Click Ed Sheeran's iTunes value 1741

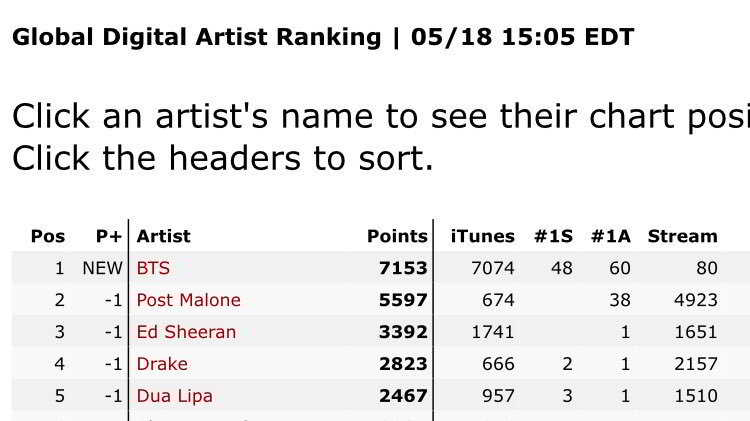pos(494,332)
